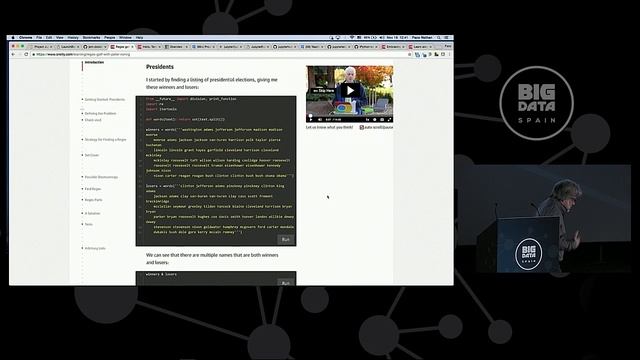Open the Chrome app menu
640x360 pixels.
(x=25, y=38)
